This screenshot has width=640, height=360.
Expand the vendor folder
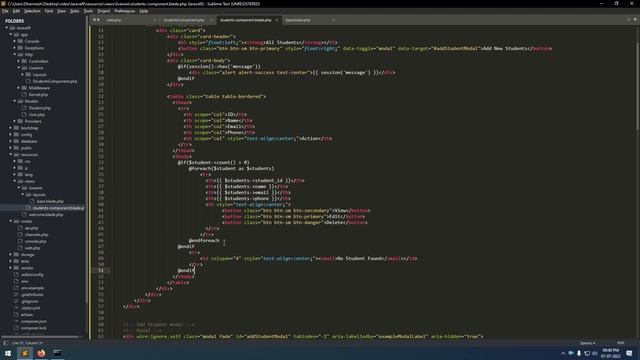[x=11, y=268]
